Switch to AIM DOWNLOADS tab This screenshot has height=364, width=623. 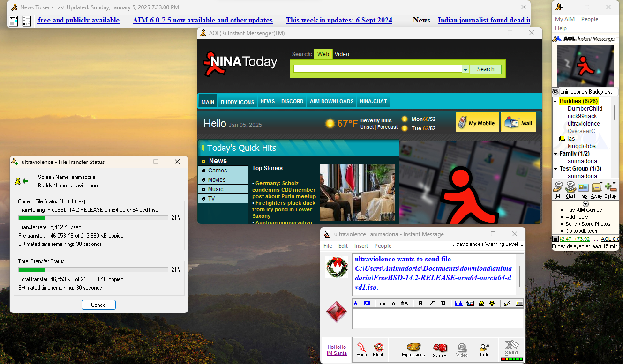332,101
